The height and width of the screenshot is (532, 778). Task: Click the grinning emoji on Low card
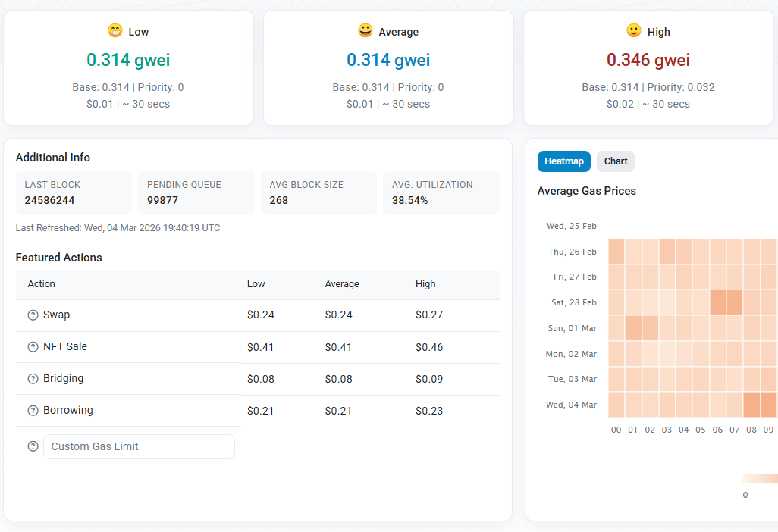[115, 31]
